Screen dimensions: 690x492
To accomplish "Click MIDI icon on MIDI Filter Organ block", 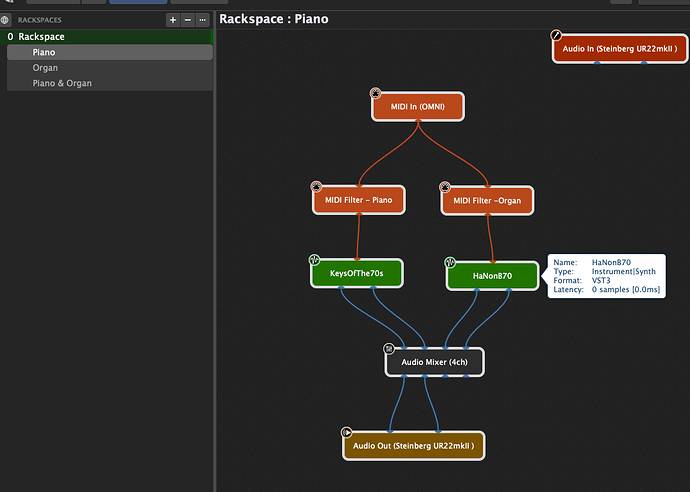I will point(445,186).
